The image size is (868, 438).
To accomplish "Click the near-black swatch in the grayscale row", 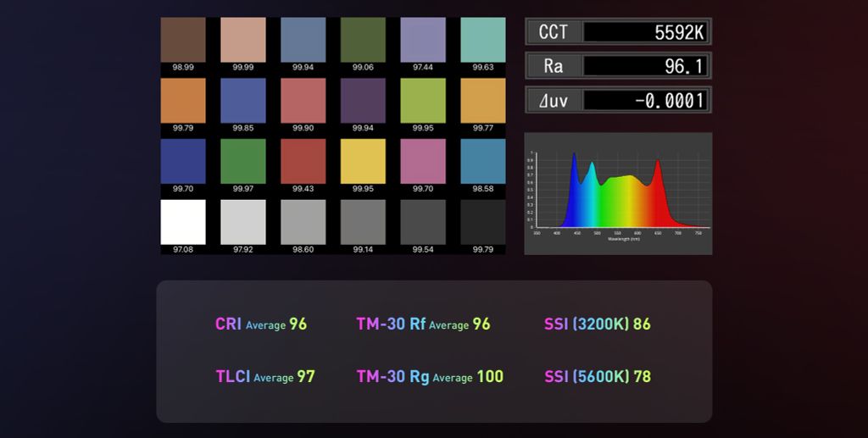I will tap(483, 222).
